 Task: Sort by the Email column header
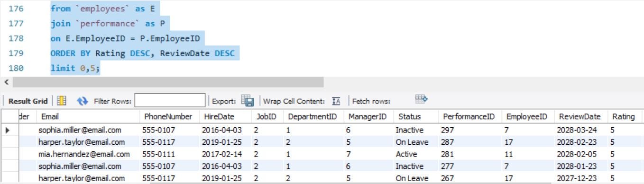(88, 117)
